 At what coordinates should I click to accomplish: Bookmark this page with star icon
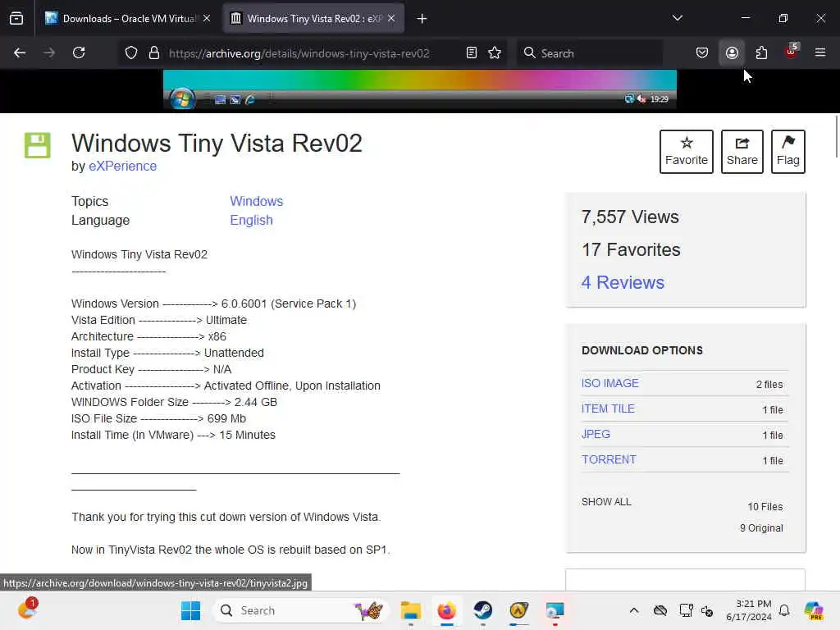coord(495,53)
